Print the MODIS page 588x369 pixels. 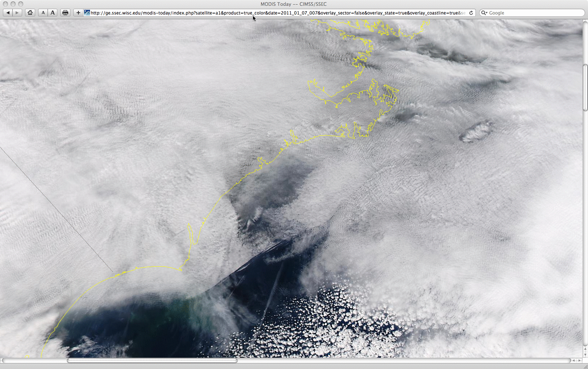coord(65,13)
